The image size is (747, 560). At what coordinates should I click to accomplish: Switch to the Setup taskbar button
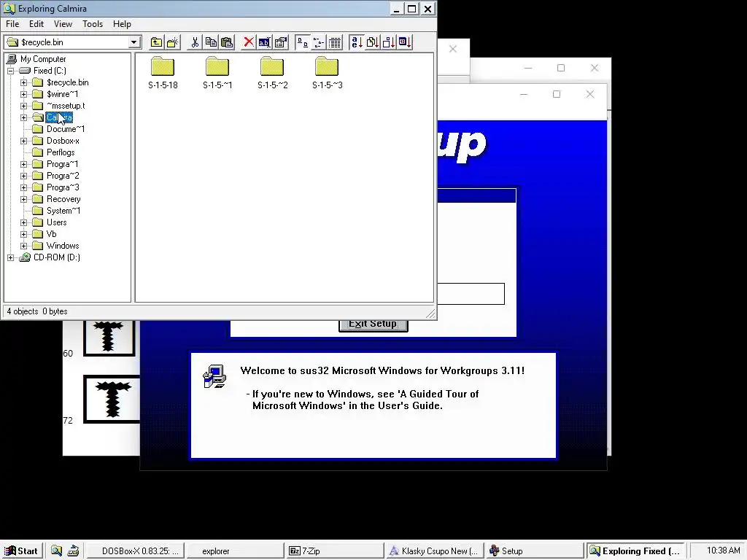point(534,551)
